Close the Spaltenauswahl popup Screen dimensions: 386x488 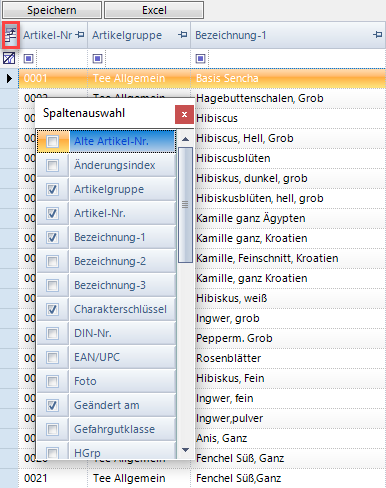point(184,114)
